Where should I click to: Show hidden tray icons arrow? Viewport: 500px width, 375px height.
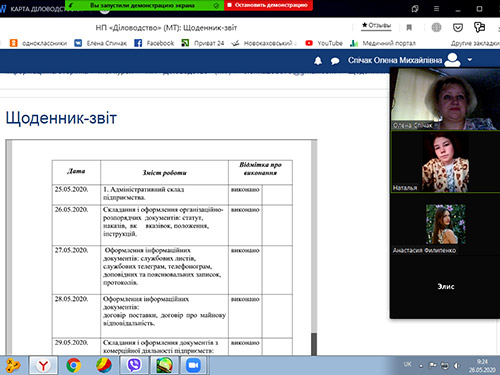(x=421, y=366)
